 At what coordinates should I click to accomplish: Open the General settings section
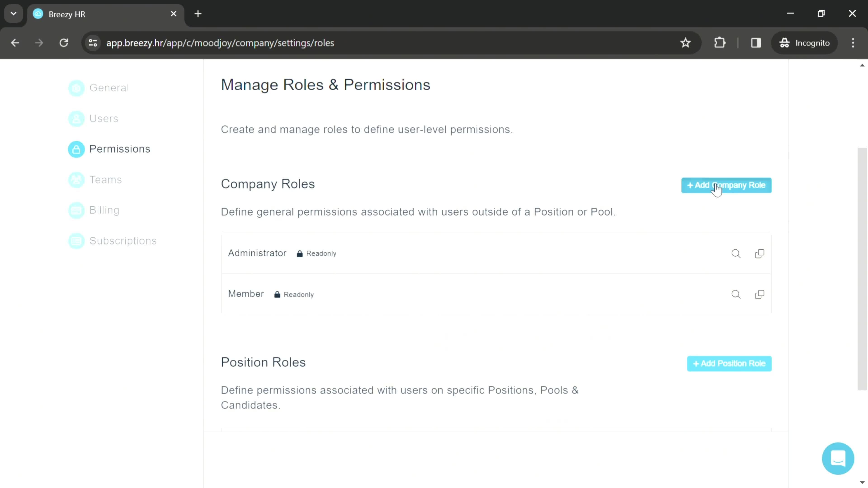click(110, 88)
